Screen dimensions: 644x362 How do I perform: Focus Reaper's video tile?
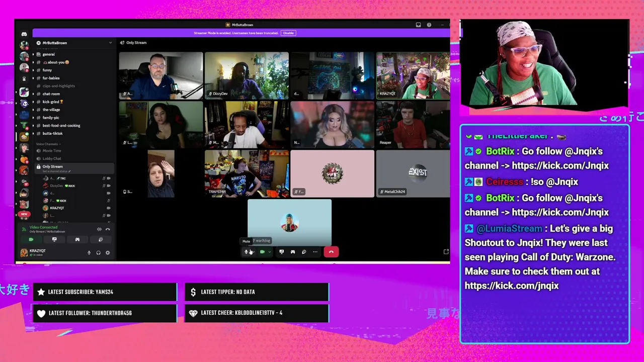pyautogui.click(x=413, y=124)
